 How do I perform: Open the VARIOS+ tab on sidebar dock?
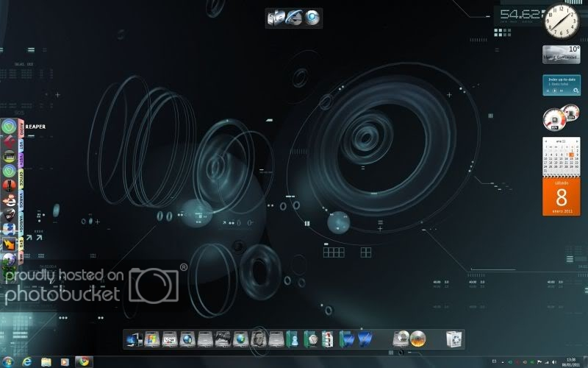click(21, 223)
